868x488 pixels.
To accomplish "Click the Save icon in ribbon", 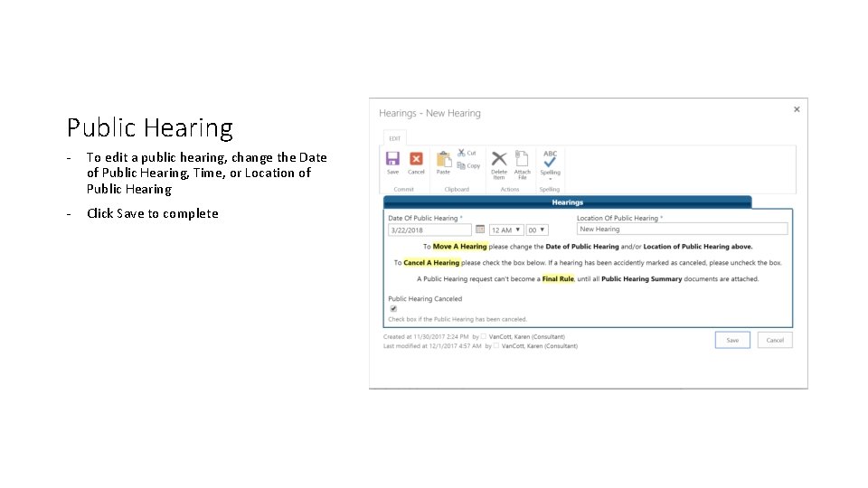I will coord(392,159).
